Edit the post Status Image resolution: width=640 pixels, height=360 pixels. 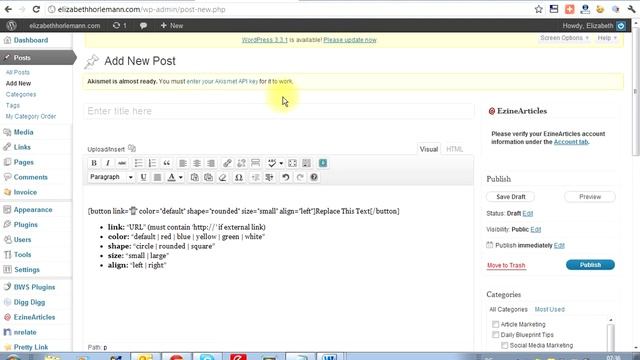(x=528, y=213)
